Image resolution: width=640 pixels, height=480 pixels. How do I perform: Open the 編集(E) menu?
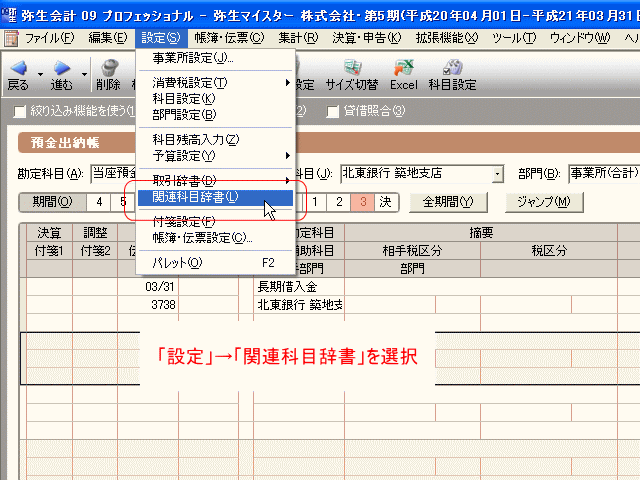[108, 38]
